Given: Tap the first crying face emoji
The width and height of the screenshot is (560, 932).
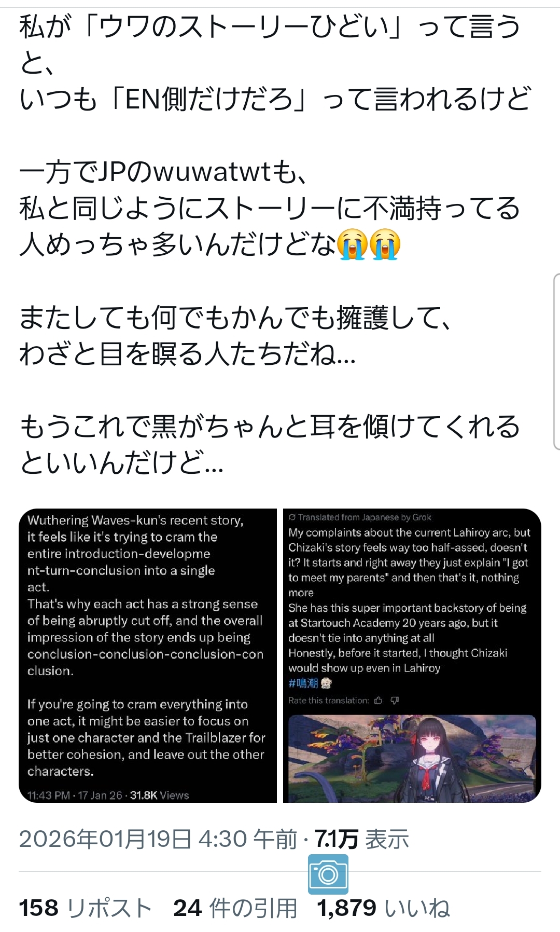Looking at the screenshot, I should [353, 244].
